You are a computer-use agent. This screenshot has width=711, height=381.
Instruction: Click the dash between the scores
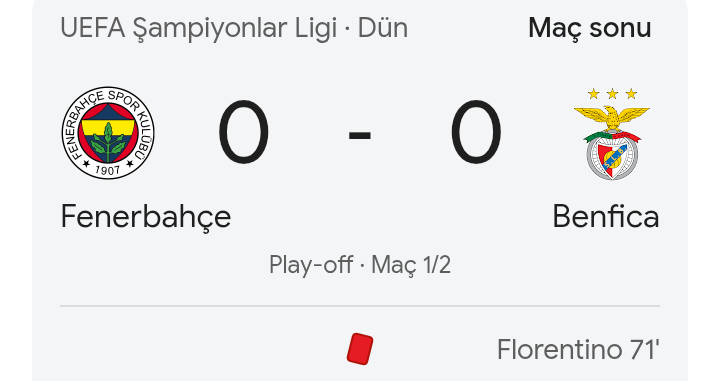(x=360, y=135)
